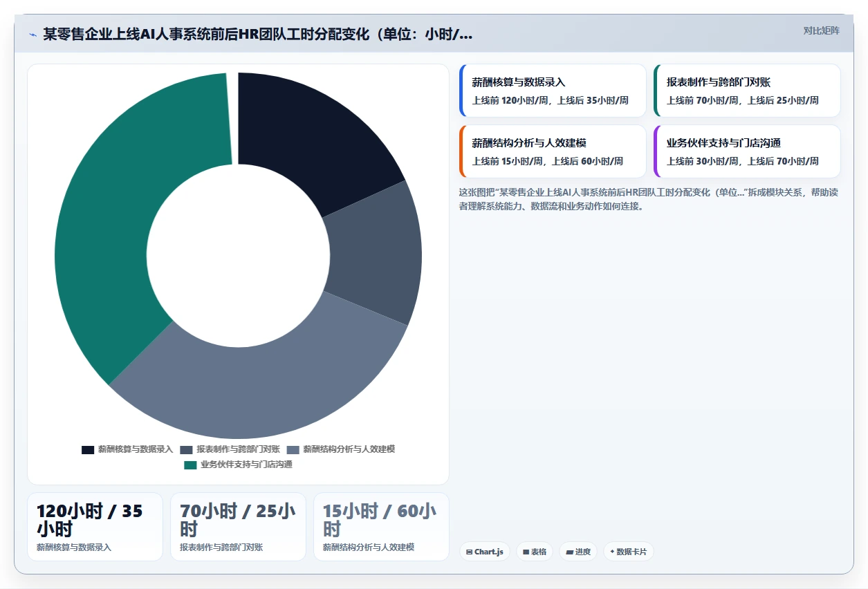This screenshot has width=868, height=589.
Task: Select the 120小时 / 35小时 stat value
Action: [x=90, y=520]
